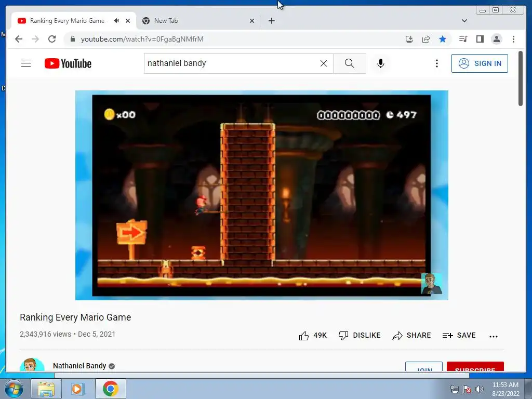532x399 pixels.
Task: Close the Ranking Every Mario Game tab
Action: (128, 21)
